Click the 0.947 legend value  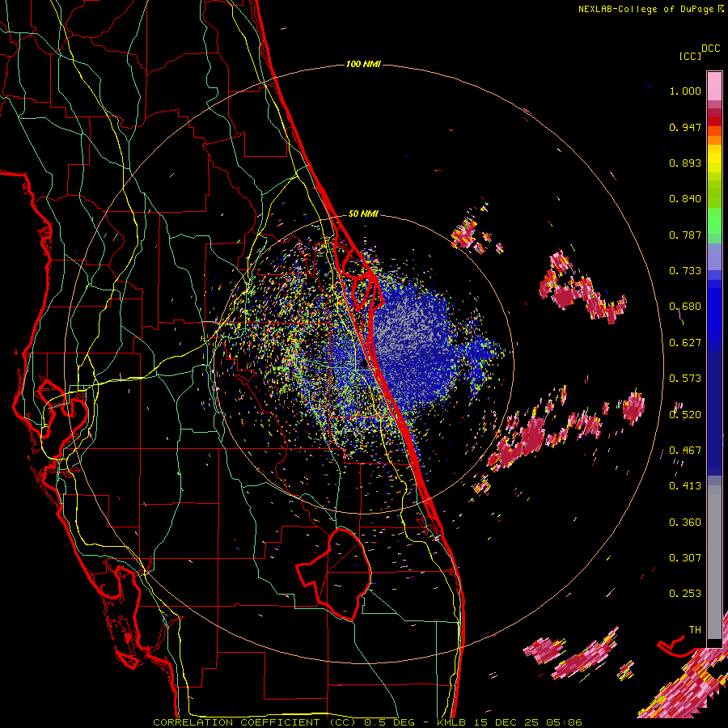685,127
